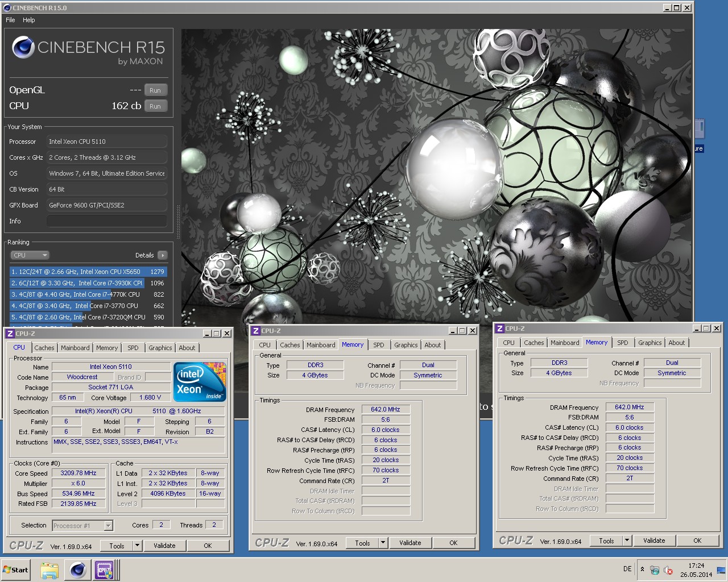The image size is (728, 582).
Task: Run the CPU benchmark
Action: tap(155, 106)
